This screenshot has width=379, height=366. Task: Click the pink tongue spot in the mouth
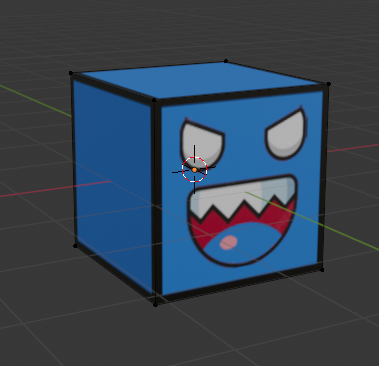pos(229,242)
